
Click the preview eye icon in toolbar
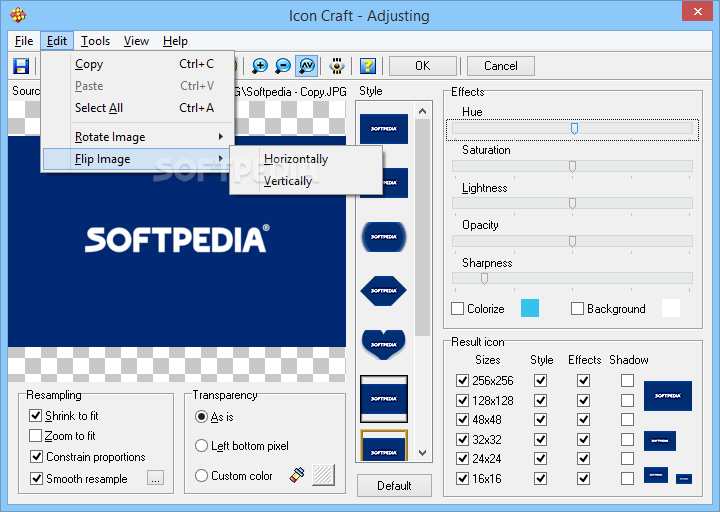coord(337,66)
